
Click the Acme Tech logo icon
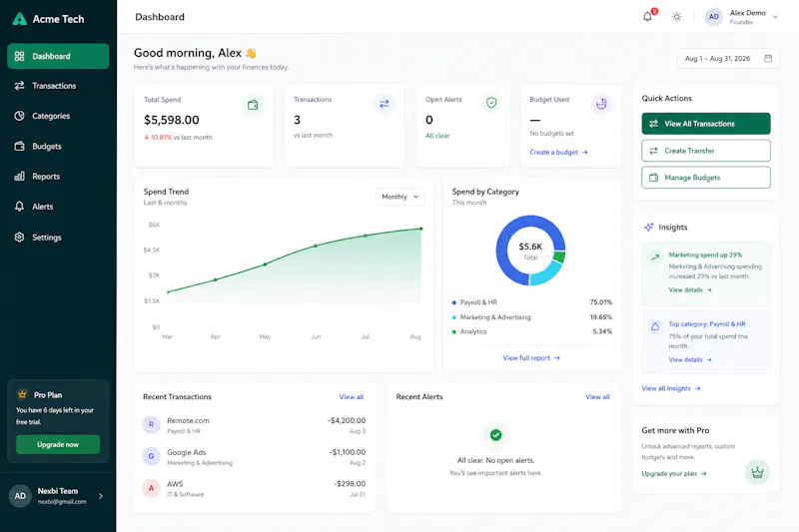(19, 19)
